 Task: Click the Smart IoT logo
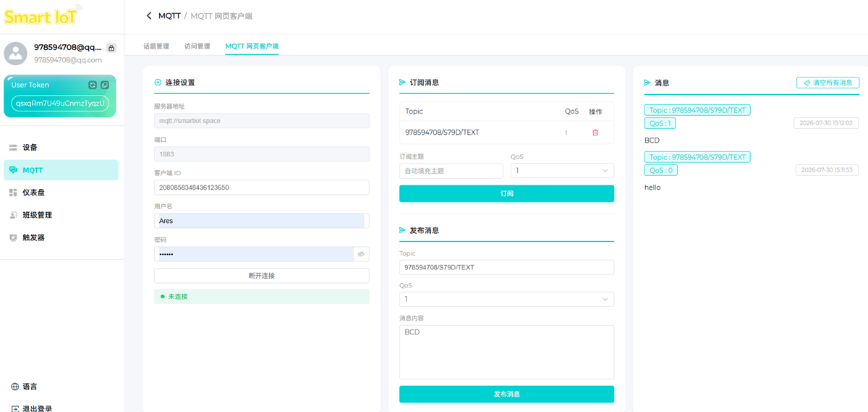point(43,15)
